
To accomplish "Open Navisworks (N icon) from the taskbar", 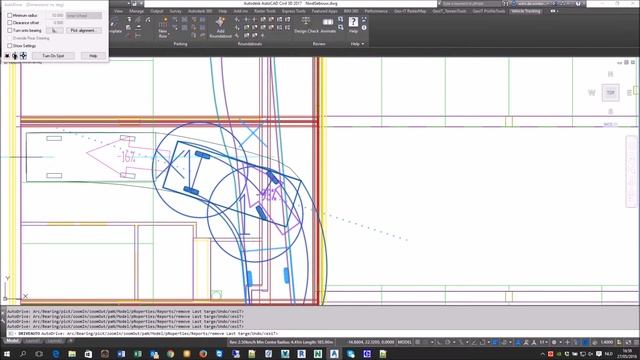I will [318, 354].
